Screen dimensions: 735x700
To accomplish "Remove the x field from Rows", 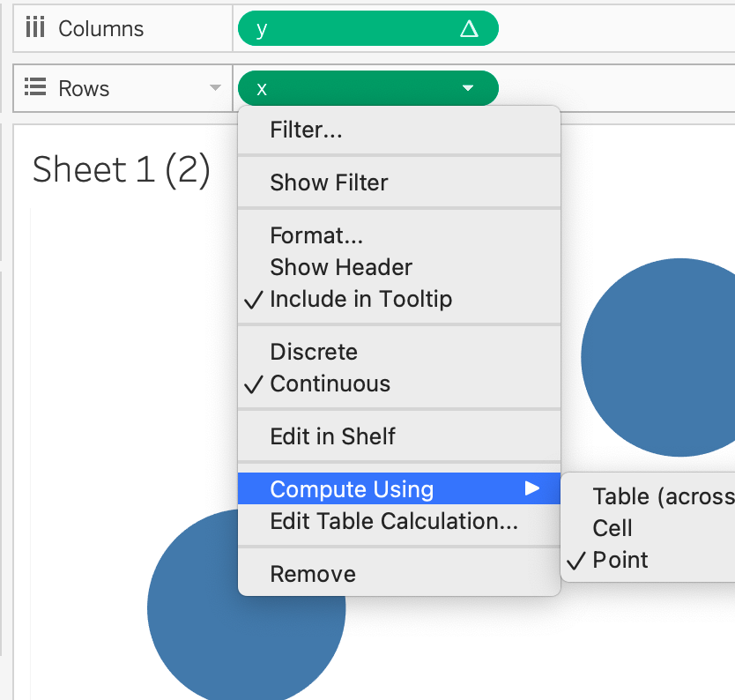I will tap(313, 574).
